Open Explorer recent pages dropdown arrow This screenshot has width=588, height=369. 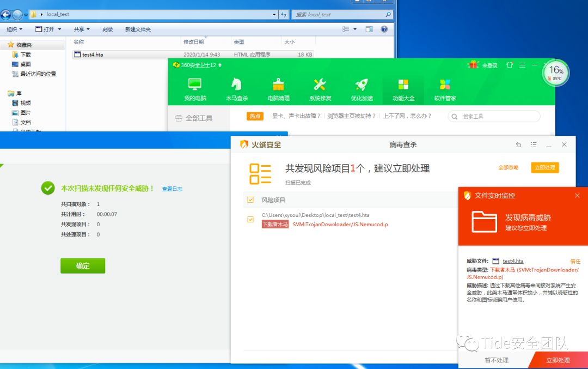coord(26,15)
